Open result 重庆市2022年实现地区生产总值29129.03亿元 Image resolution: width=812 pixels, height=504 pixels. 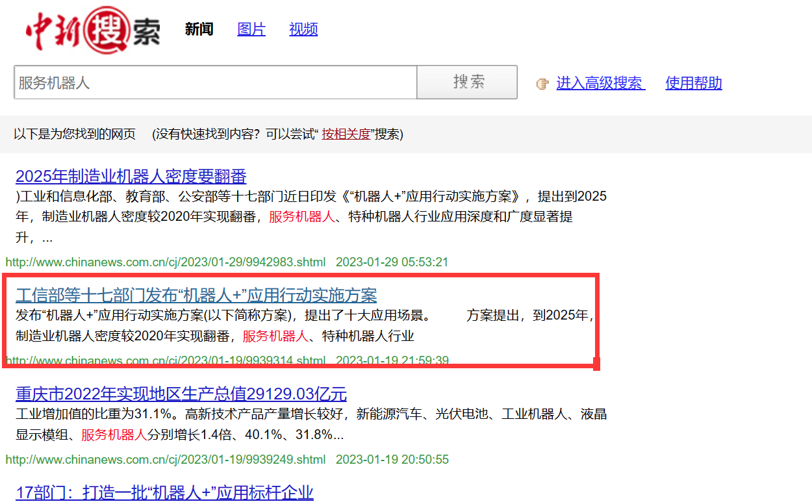tap(181, 394)
